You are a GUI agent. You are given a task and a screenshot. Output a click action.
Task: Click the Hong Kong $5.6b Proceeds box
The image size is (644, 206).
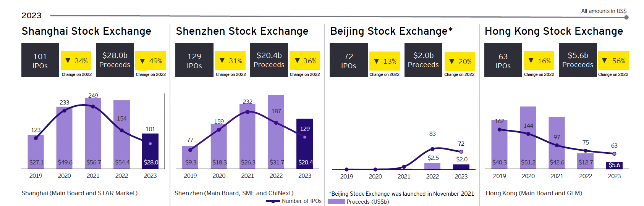[x=578, y=60]
